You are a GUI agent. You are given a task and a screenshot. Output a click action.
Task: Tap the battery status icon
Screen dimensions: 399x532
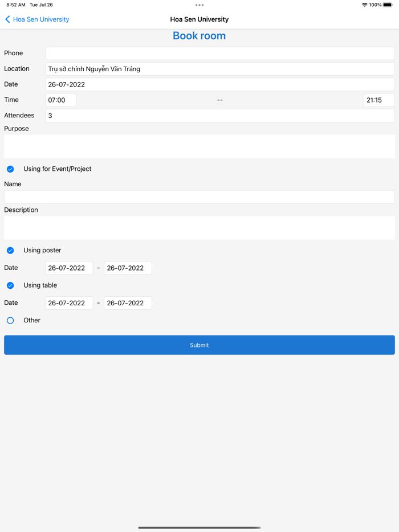pyautogui.click(x=388, y=5)
